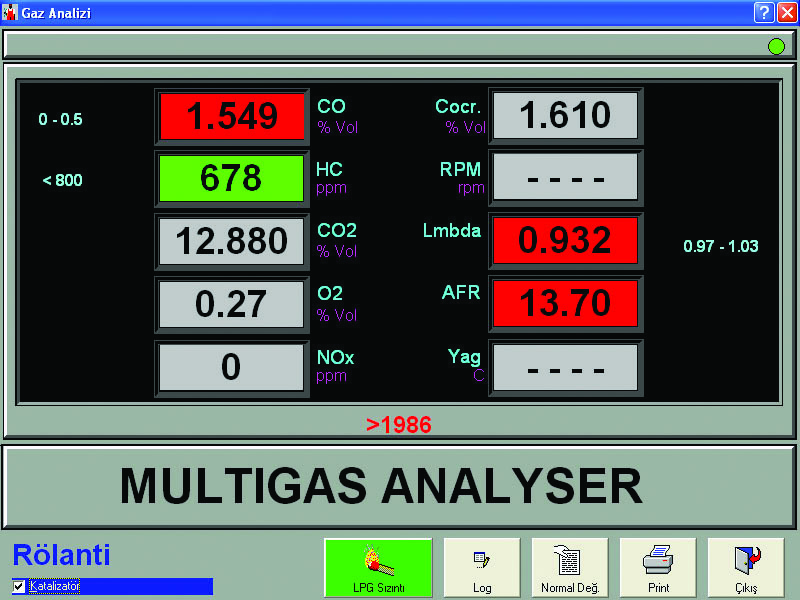This screenshot has width=800, height=600.
Task: Click the O2 reading 0.27 box
Action: (x=232, y=305)
